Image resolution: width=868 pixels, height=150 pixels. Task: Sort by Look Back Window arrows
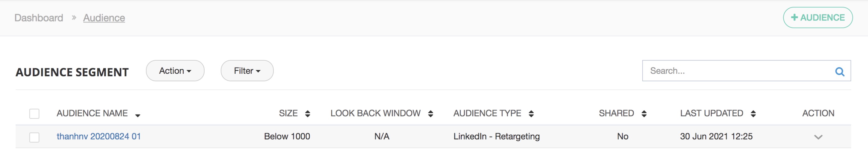(x=430, y=114)
